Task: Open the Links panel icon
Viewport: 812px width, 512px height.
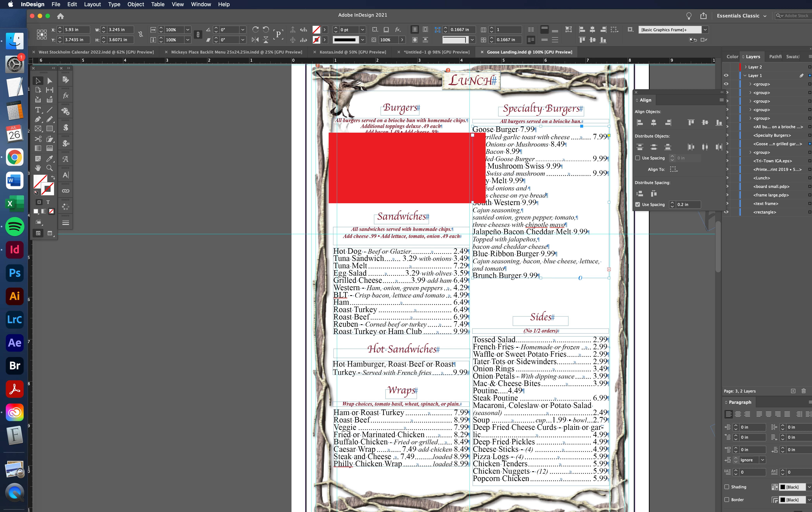Action: pos(66,191)
